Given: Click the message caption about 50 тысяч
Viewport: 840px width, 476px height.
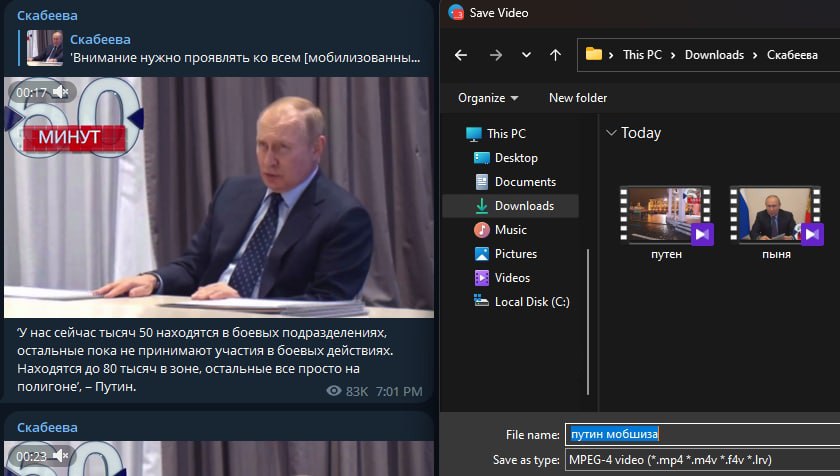Looking at the screenshot, I should coord(205,359).
